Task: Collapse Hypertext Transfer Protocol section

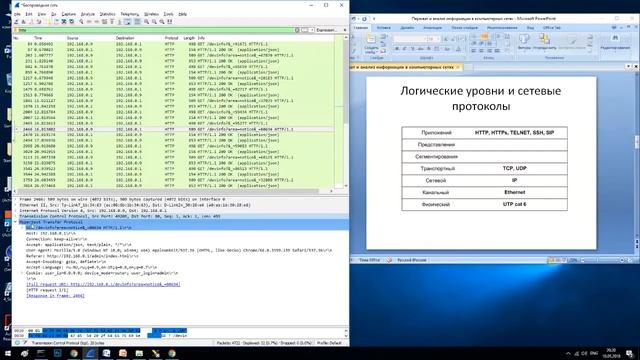Action: (x=16, y=222)
